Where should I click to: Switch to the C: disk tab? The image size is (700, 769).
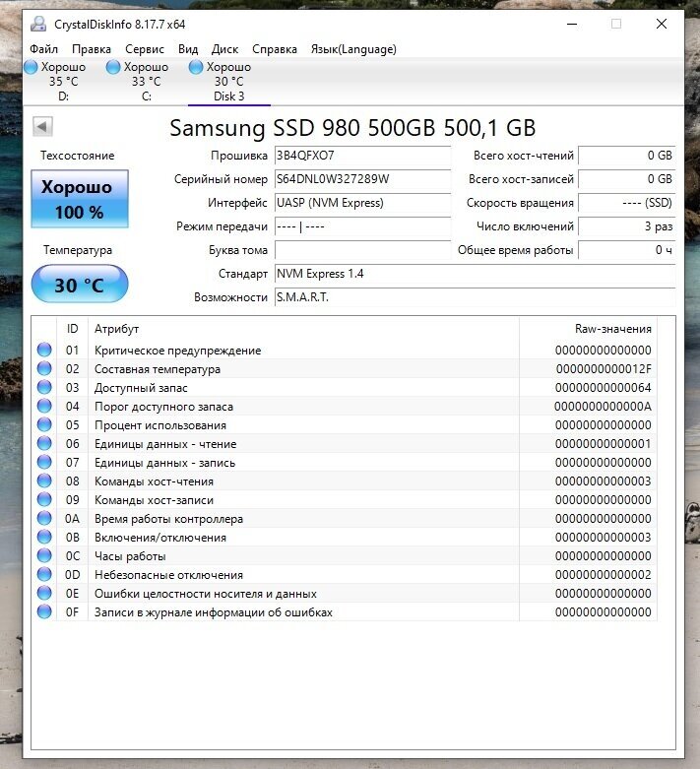click(146, 82)
